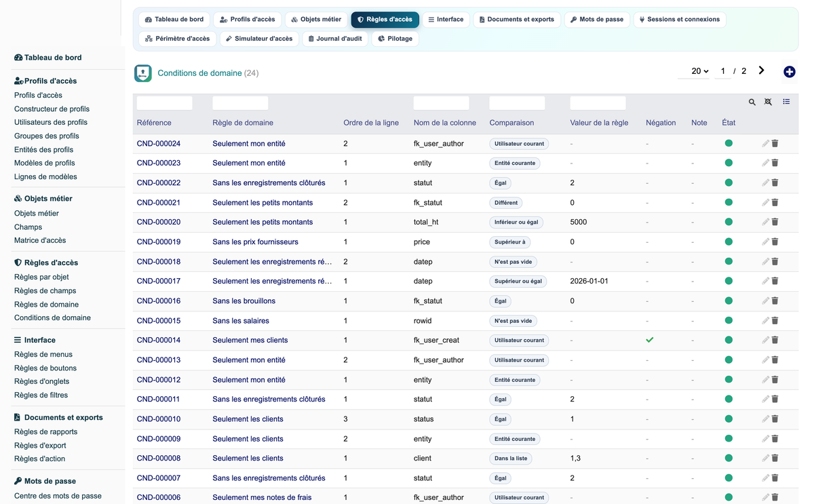Viewport: 814px width, 504px height.
Task: Open Sessions et connexions top menu
Action: [x=680, y=20]
